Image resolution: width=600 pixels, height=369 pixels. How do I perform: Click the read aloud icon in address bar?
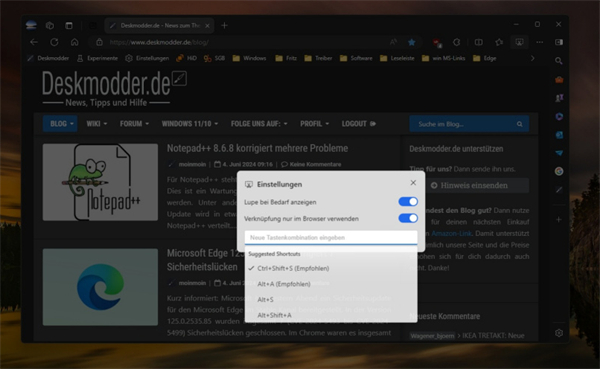click(x=393, y=42)
